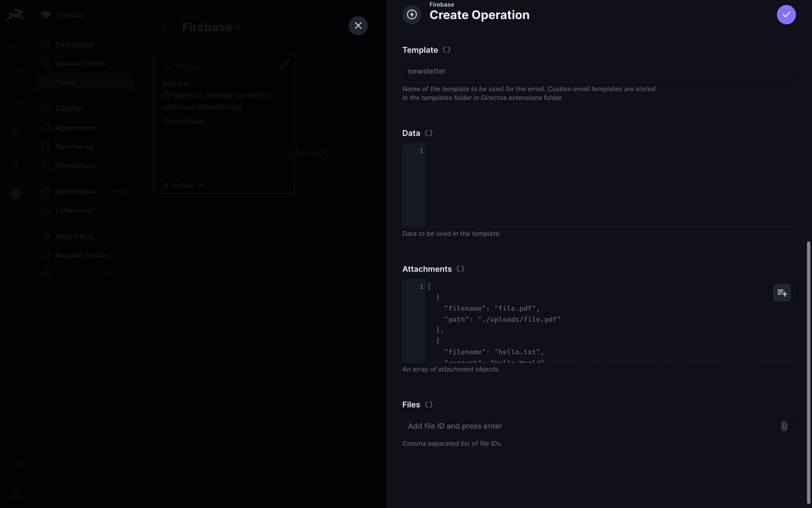Toggle raw value editor for Attachments
The image size is (812, 508).
coord(460,269)
